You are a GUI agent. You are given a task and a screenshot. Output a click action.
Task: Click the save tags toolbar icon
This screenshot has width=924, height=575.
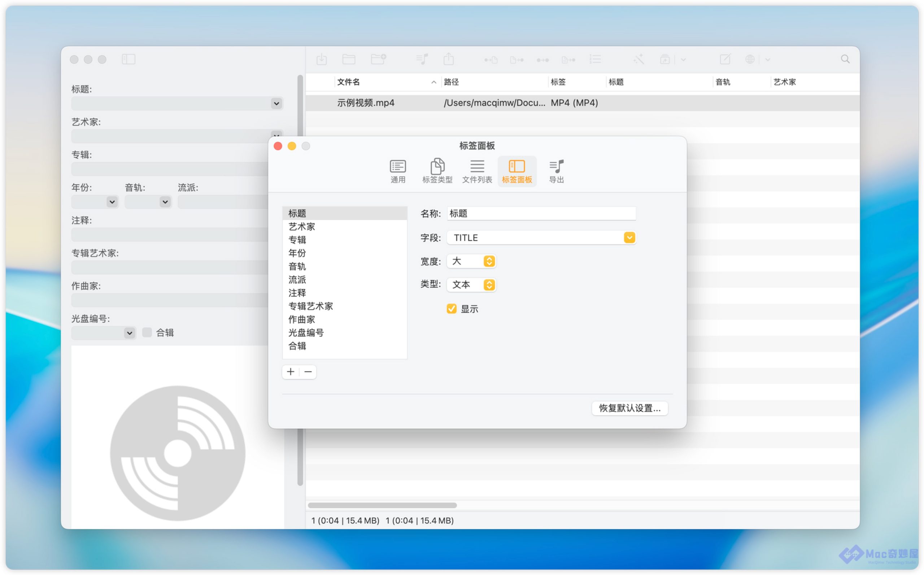pos(321,59)
